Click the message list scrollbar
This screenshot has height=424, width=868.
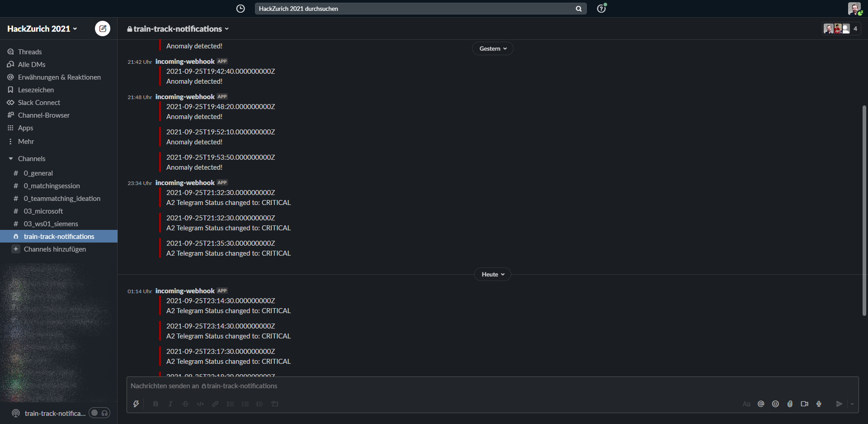click(x=864, y=210)
